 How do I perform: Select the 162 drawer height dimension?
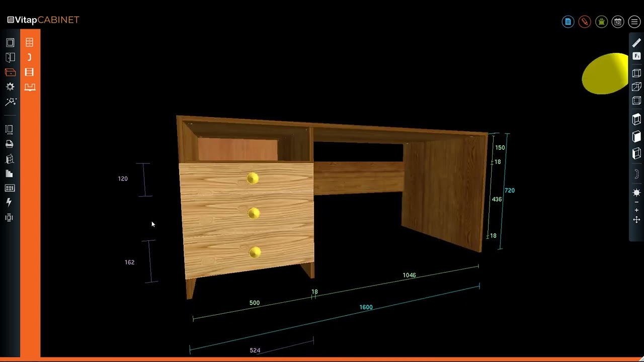129,262
